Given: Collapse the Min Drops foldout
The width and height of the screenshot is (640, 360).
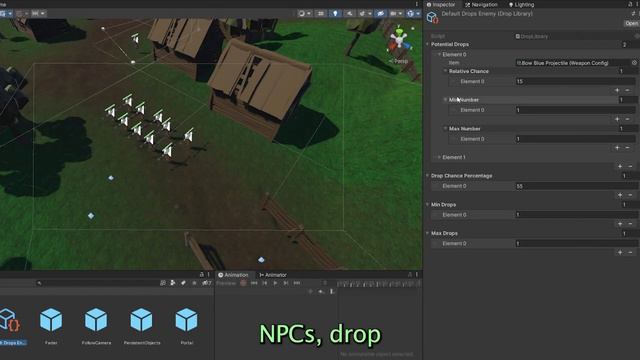Looking at the screenshot, I should point(428,204).
